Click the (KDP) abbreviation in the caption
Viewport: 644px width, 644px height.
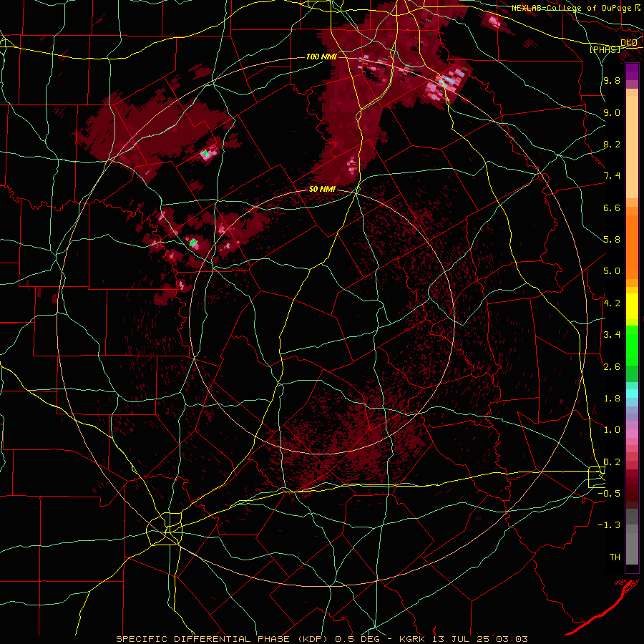click(313, 639)
